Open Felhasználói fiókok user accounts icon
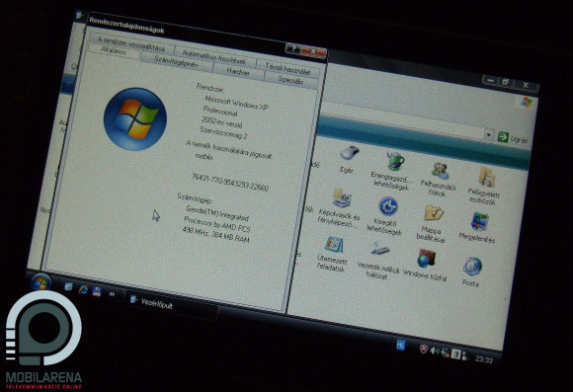This screenshot has height=392, width=573. coord(440,171)
